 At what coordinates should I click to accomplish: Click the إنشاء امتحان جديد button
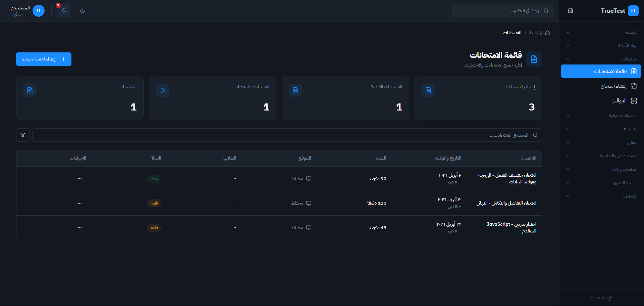coord(44,59)
